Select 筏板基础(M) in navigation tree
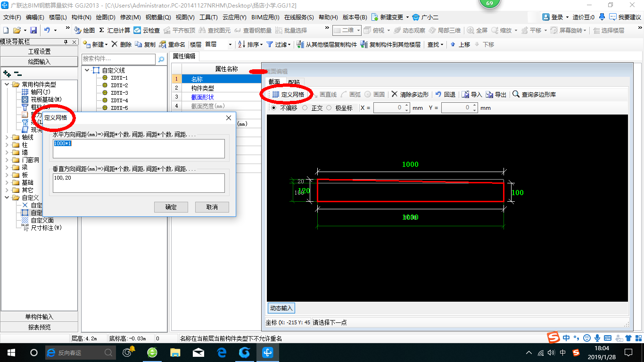 pyautogui.click(x=46, y=99)
